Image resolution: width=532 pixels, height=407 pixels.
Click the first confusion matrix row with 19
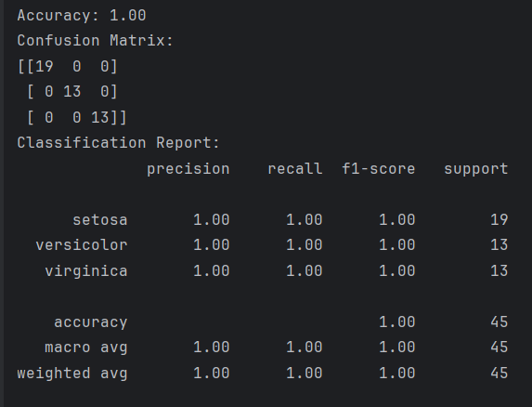click(x=68, y=66)
